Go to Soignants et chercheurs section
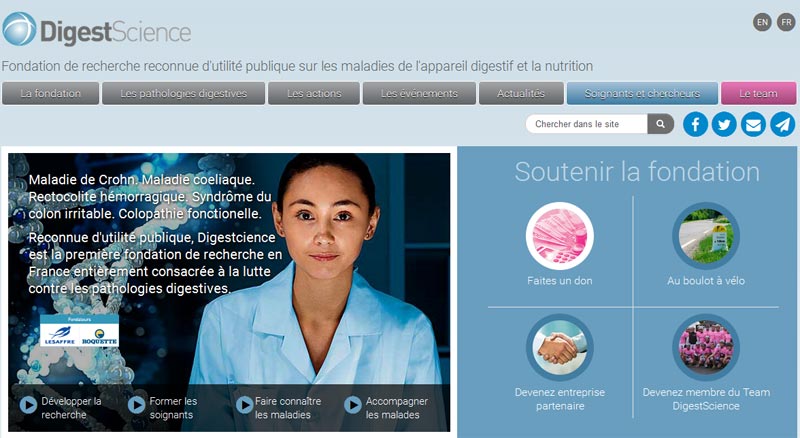The height and width of the screenshot is (438, 800). pos(642,93)
